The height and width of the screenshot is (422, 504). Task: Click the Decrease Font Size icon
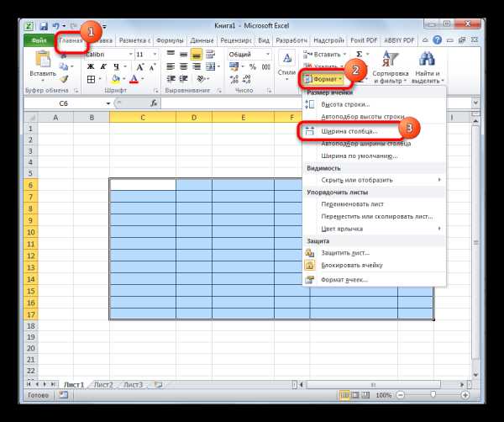pos(152,67)
